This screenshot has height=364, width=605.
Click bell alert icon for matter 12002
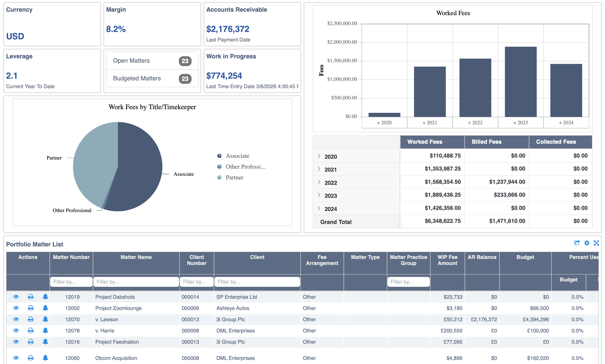[45, 308]
